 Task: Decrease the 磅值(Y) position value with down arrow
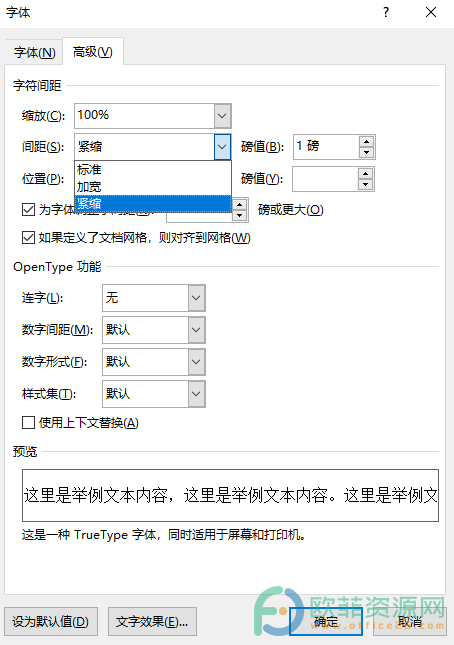[x=365, y=185]
